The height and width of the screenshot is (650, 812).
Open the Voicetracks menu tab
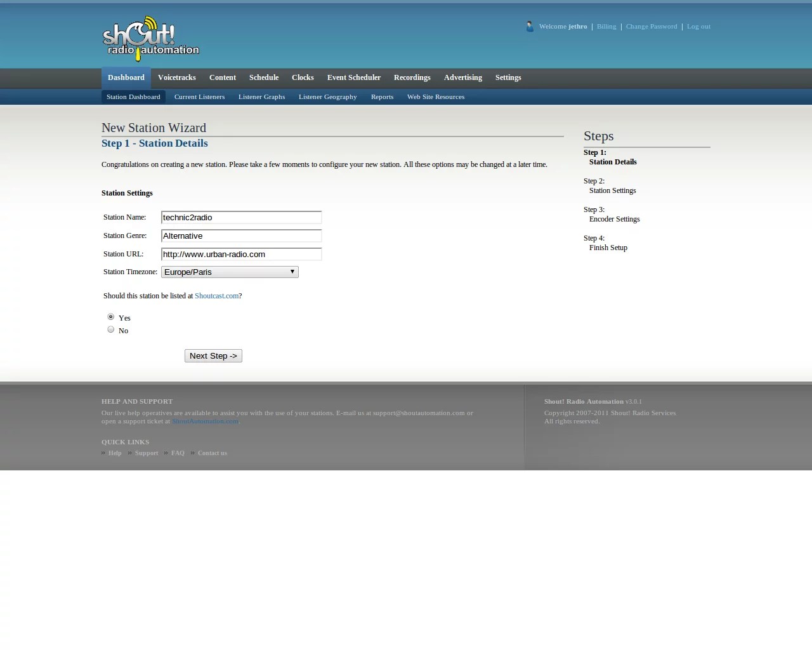click(x=176, y=77)
